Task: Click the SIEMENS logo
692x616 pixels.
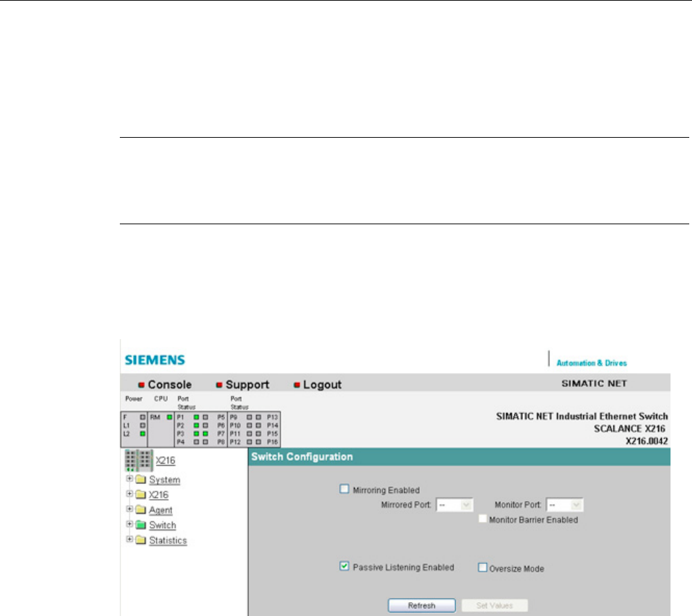Action: (155, 360)
